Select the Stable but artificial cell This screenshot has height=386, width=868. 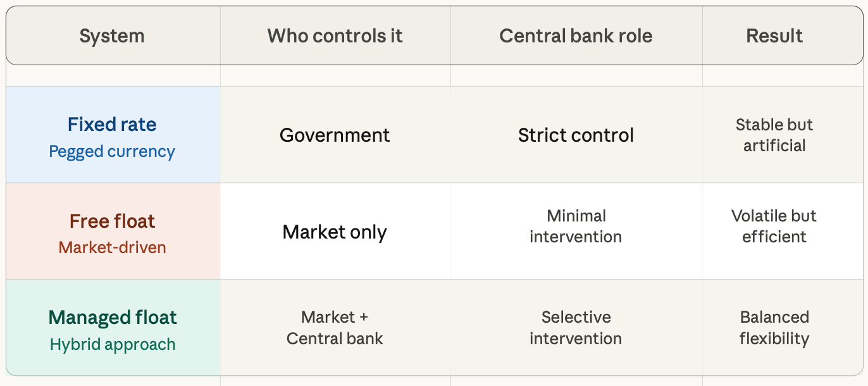coord(774,135)
